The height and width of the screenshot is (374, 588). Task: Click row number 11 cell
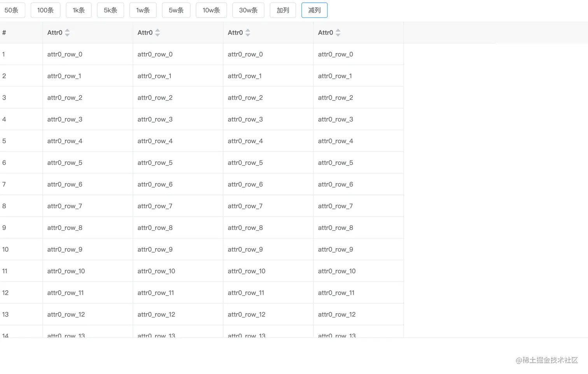(x=21, y=271)
